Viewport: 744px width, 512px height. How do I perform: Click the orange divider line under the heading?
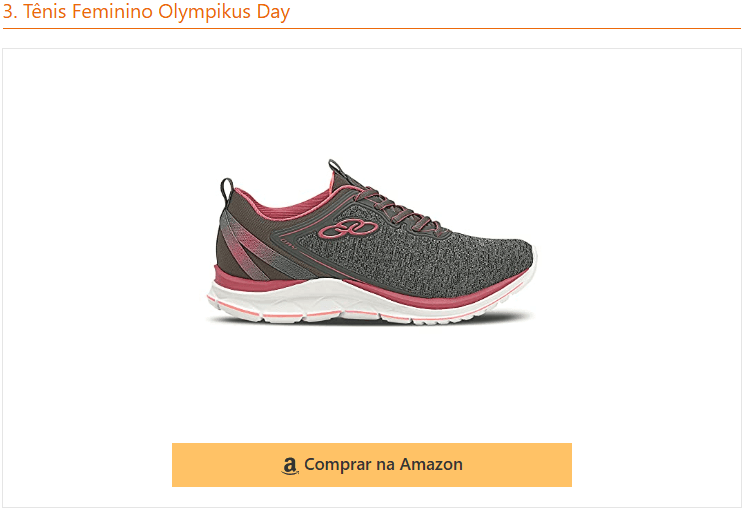tap(372, 28)
